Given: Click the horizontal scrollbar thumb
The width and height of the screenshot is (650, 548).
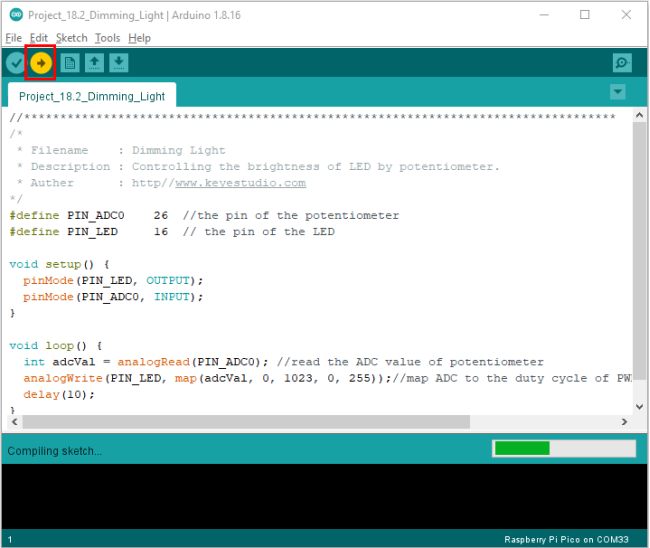Looking at the screenshot, I should pyautogui.click(x=246, y=422).
